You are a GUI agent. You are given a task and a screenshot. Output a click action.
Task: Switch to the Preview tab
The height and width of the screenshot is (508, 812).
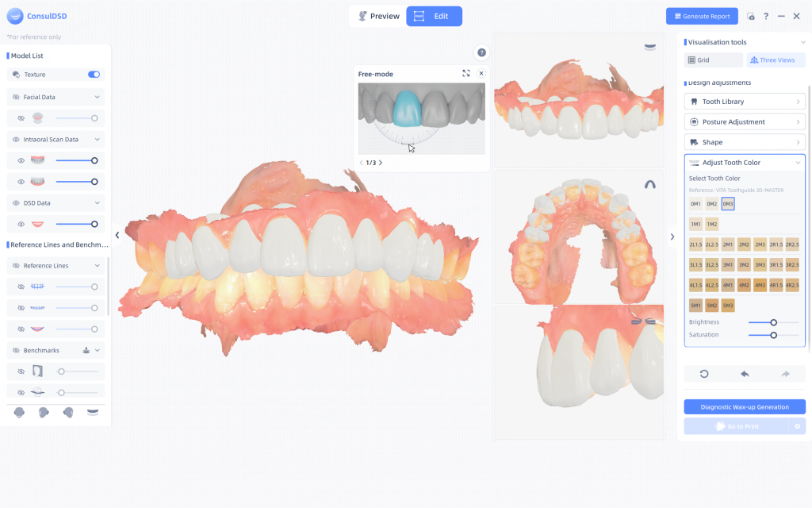tap(378, 16)
